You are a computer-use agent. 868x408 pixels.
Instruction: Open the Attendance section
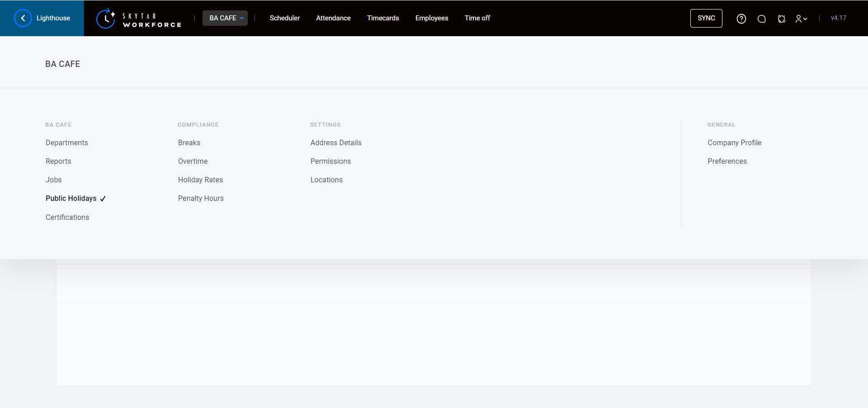[x=333, y=18]
